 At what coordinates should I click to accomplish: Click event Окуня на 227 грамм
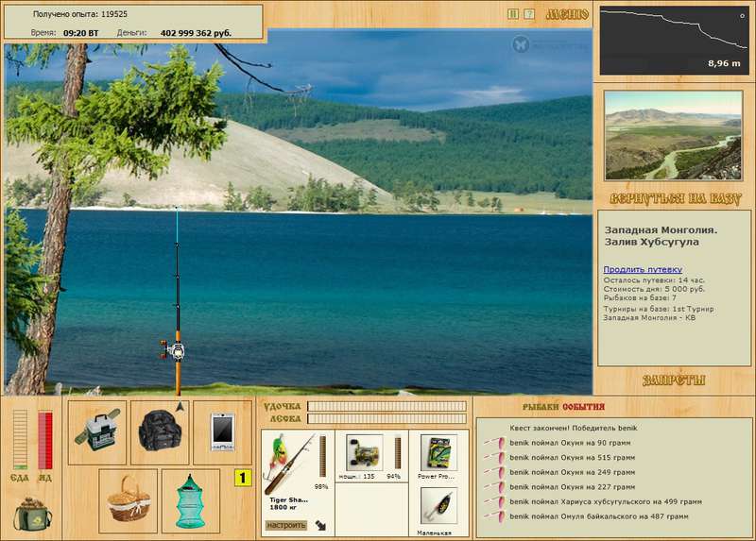(573, 486)
